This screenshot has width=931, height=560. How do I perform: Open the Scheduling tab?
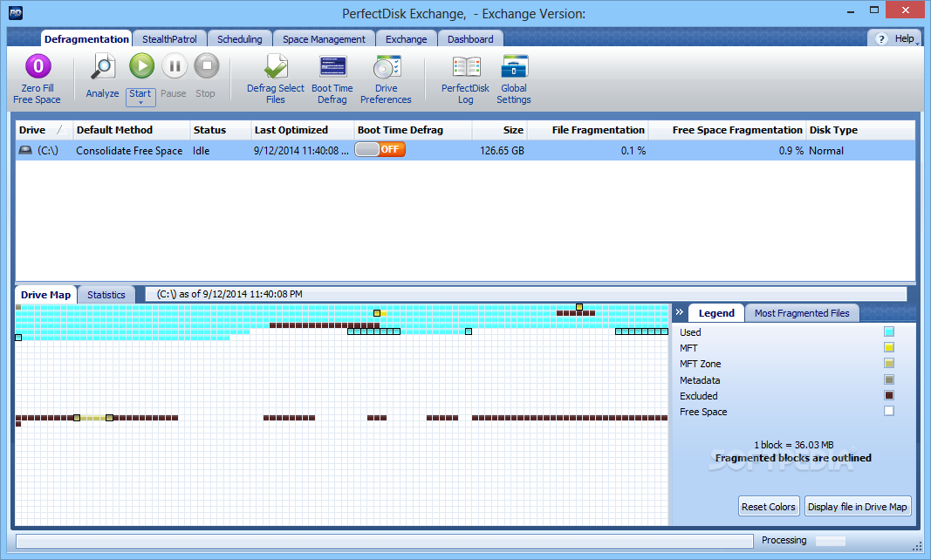click(x=240, y=39)
